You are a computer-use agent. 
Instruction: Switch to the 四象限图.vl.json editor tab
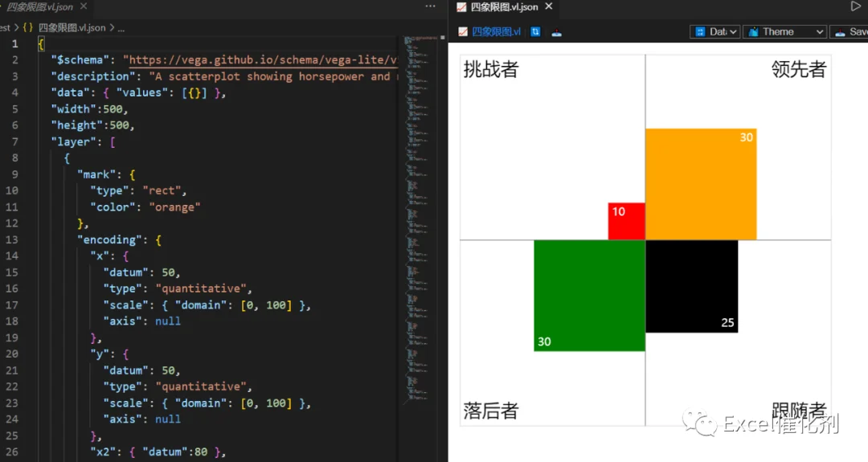click(x=40, y=6)
